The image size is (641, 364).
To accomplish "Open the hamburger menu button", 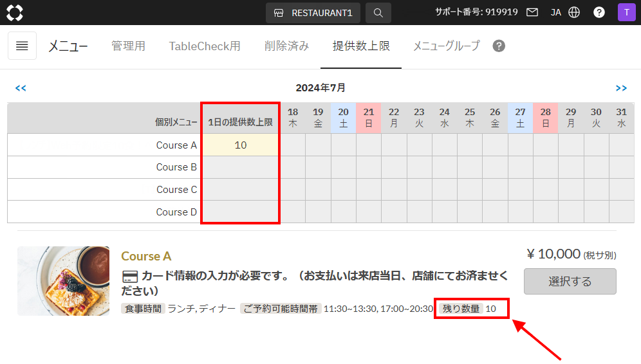I will click(22, 46).
